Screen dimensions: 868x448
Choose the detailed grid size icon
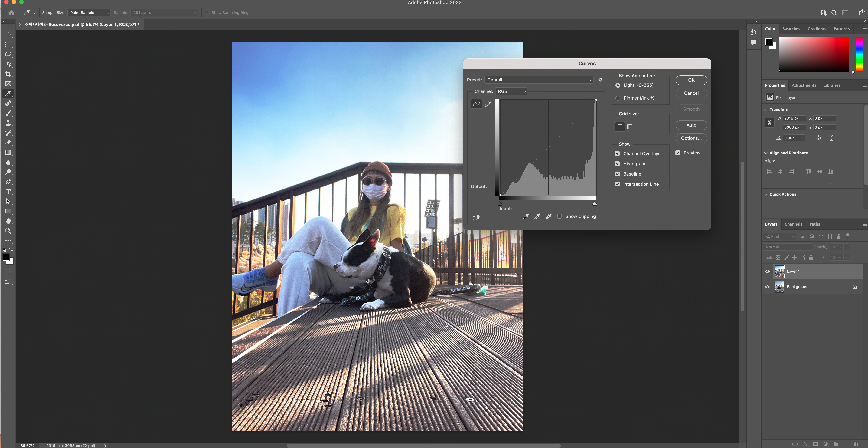(x=630, y=127)
